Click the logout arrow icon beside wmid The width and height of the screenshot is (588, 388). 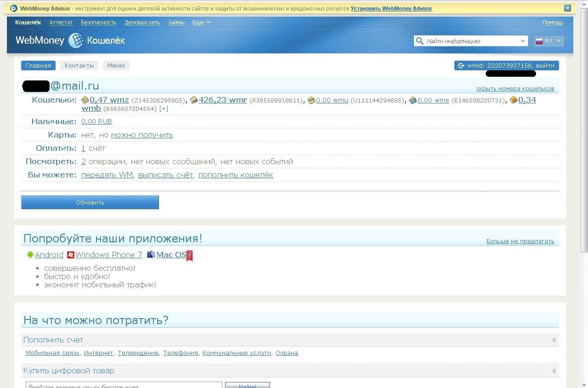(461, 66)
